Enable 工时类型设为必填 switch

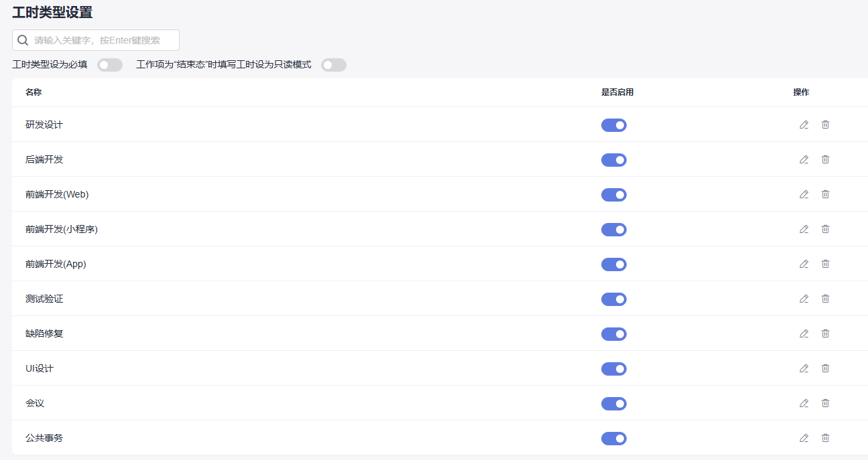[x=110, y=65]
